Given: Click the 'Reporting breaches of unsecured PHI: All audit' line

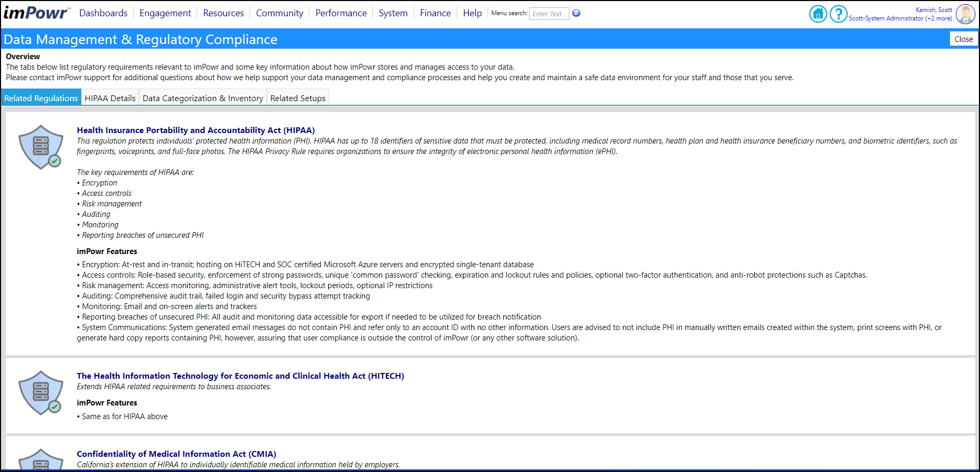Looking at the screenshot, I should [x=309, y=317].
